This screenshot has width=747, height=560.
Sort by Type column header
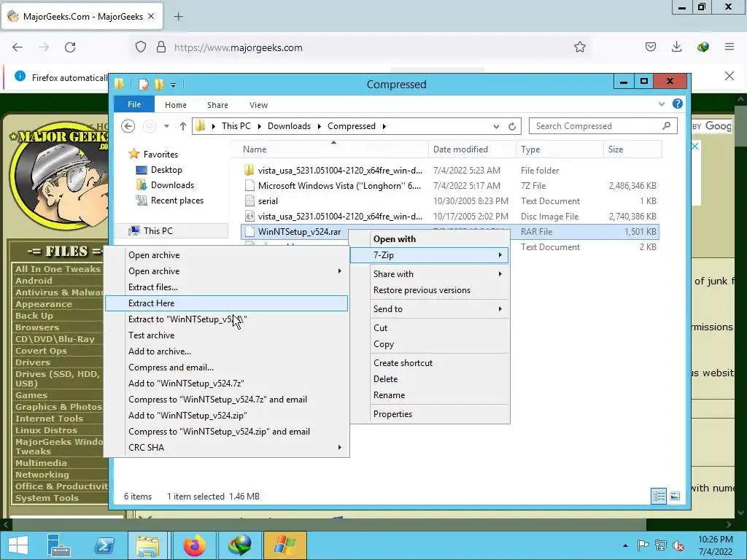point(560,149)
